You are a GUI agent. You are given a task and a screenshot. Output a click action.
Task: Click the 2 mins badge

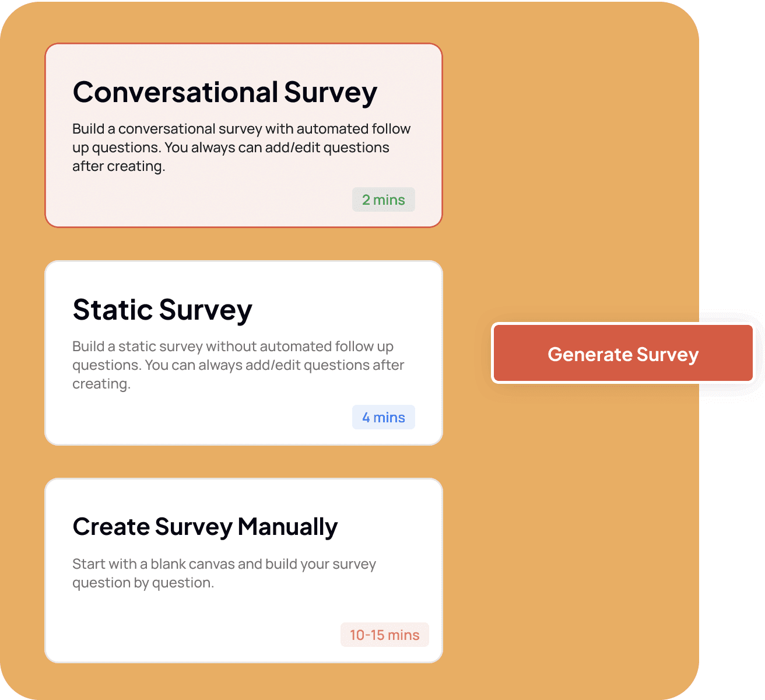pos(384,199)
